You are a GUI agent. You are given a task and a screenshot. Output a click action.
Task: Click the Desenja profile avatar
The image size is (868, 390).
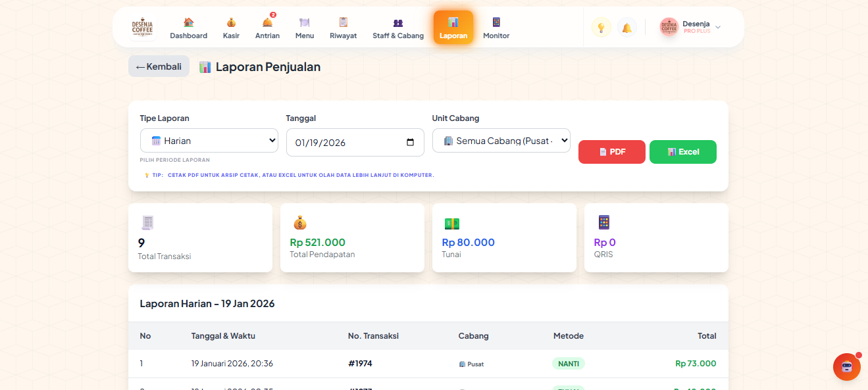(x=669, y=27)
